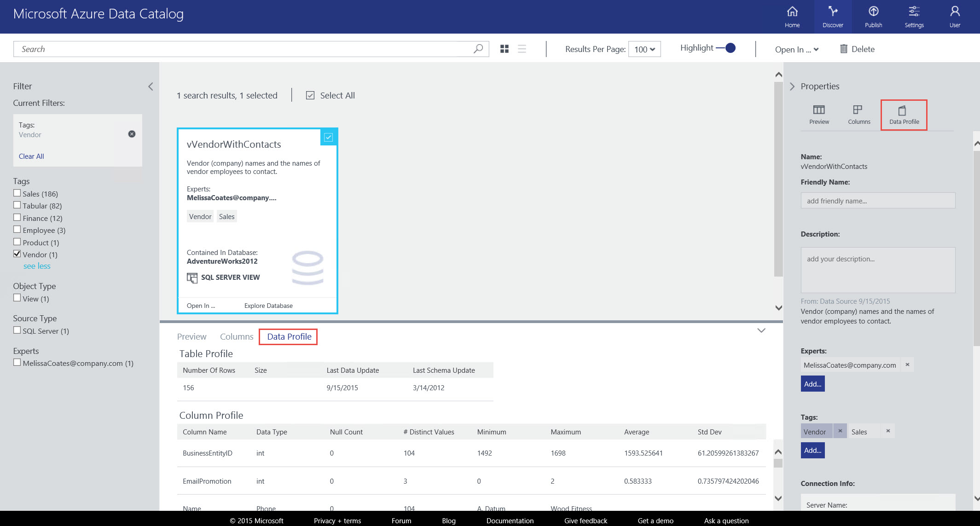Click the search magnifier icon
The image size is (980, 526).
point(478,49)
